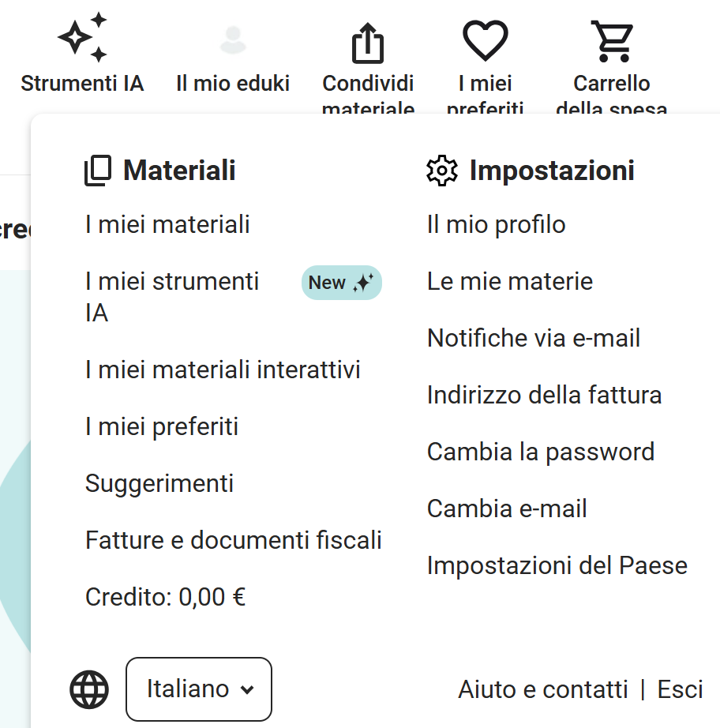Expand the Italiano language dropdown

(x=199, y=689)
